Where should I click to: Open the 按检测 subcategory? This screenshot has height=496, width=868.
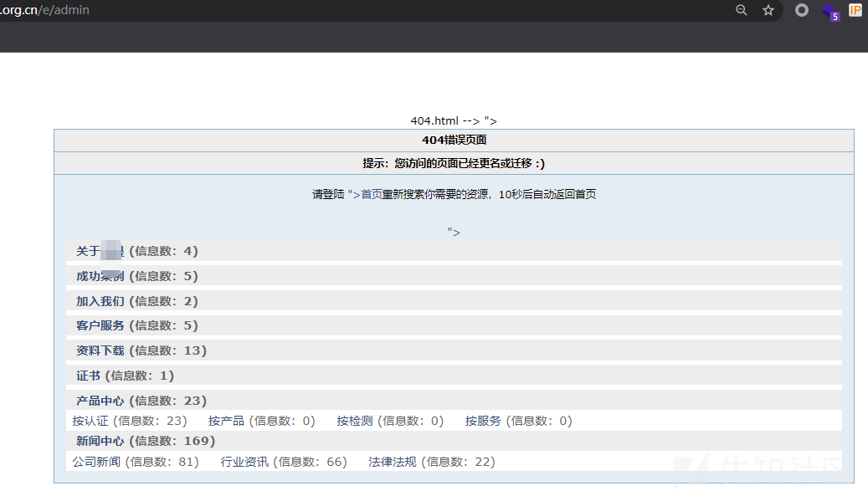355,421
